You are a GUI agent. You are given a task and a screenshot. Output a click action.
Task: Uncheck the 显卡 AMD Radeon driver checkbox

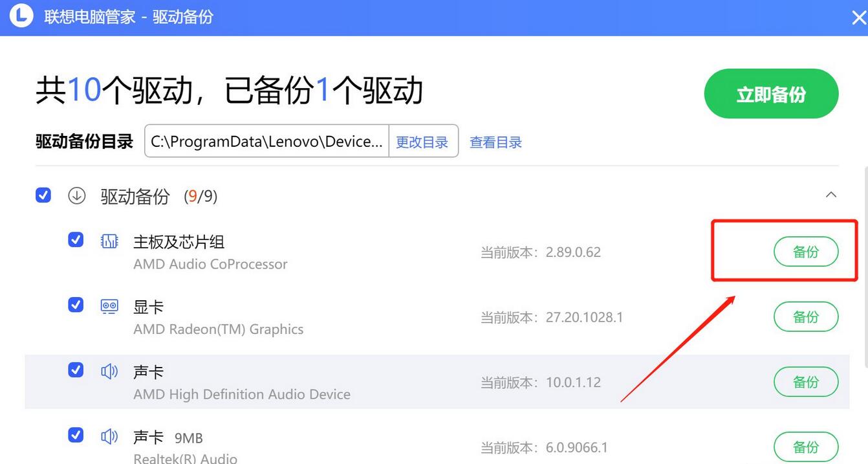pyautogui.click(x=76, y=304)
